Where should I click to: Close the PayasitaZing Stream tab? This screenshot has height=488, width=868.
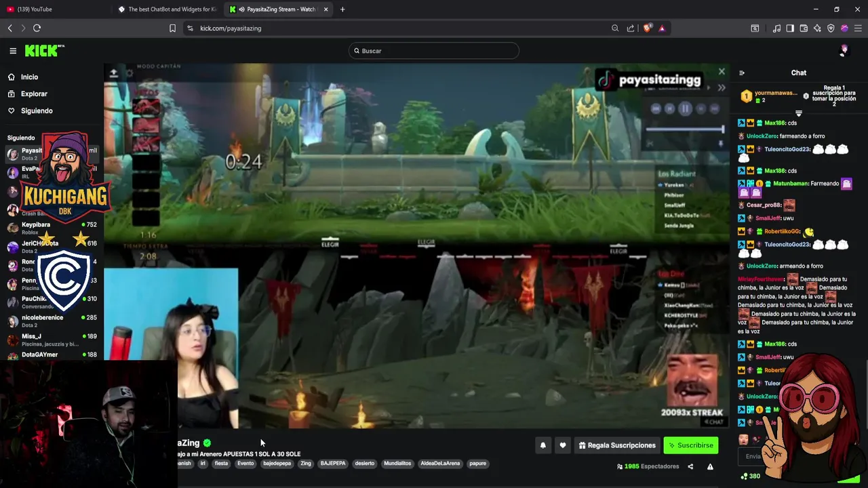[325, 9]
